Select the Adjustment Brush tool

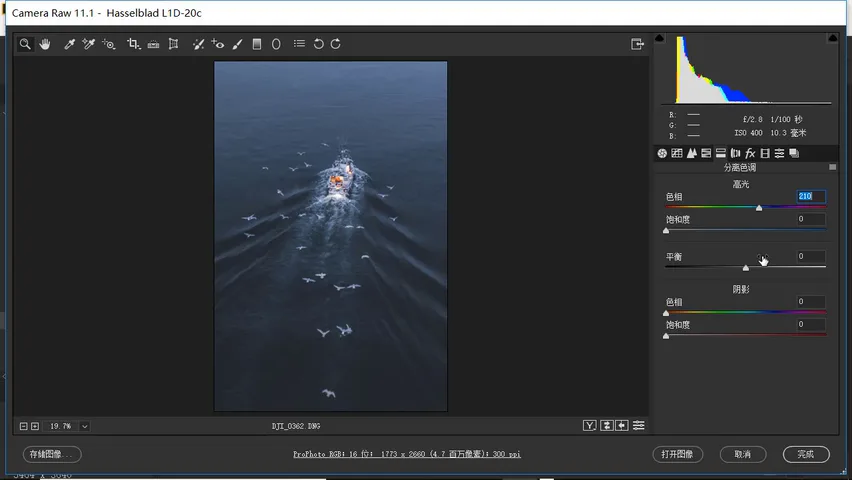click(237, 44)
